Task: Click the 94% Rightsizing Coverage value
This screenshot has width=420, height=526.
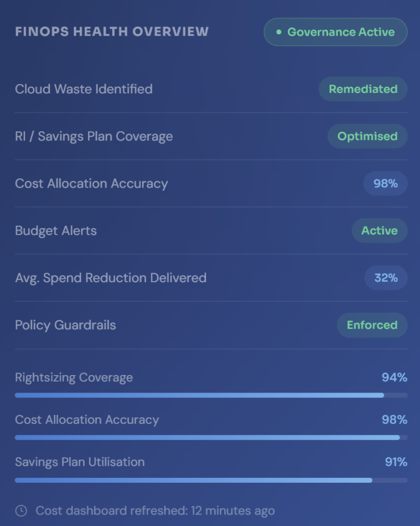Action: point(394,377)
